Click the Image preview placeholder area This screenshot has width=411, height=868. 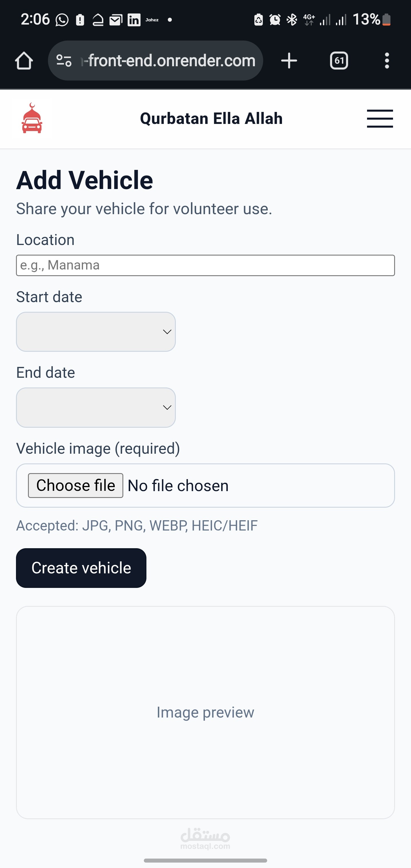205,712
